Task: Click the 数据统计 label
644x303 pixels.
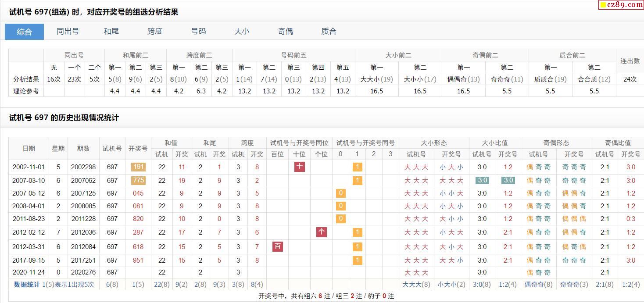Action: click(x=27, y=285)
